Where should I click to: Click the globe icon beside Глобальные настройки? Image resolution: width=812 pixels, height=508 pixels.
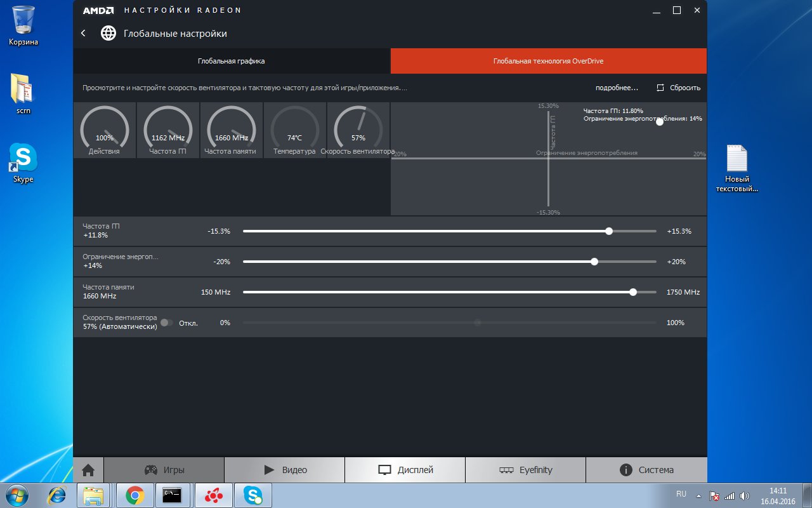108,33
